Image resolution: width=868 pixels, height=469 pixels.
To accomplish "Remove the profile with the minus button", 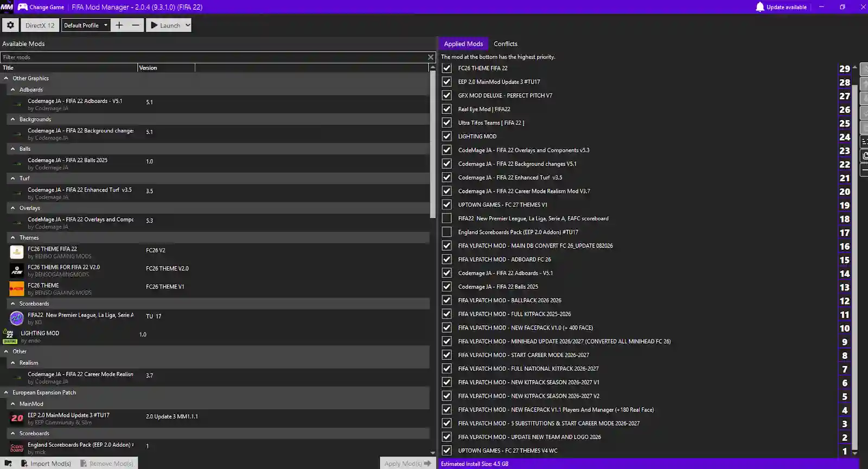I will (x=136, y=25).
